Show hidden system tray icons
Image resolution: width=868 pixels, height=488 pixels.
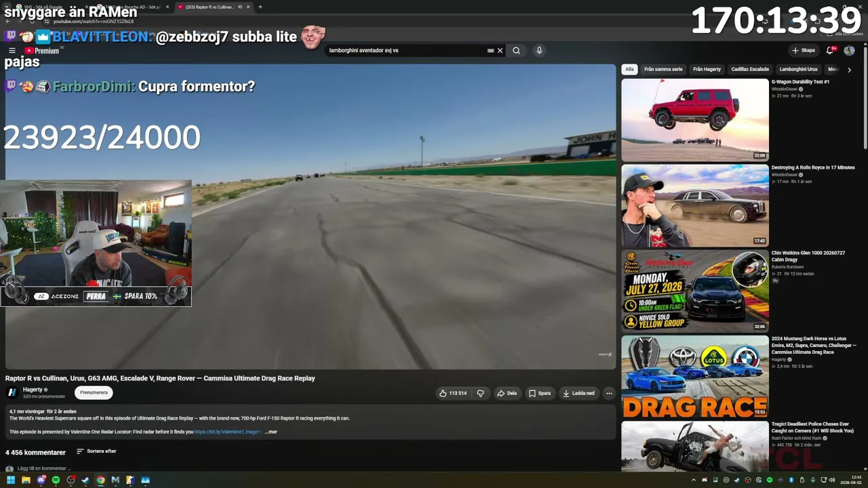click(695, 480)
